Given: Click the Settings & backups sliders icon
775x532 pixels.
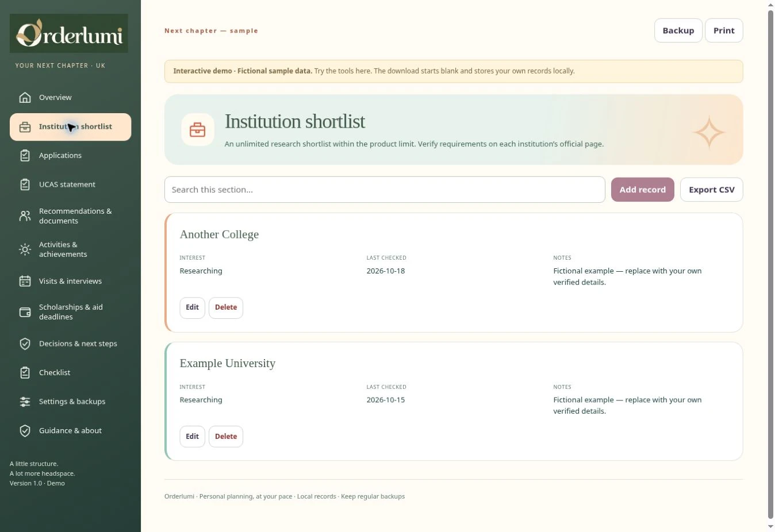Looking at the screenshot, I should coord(25,402).
